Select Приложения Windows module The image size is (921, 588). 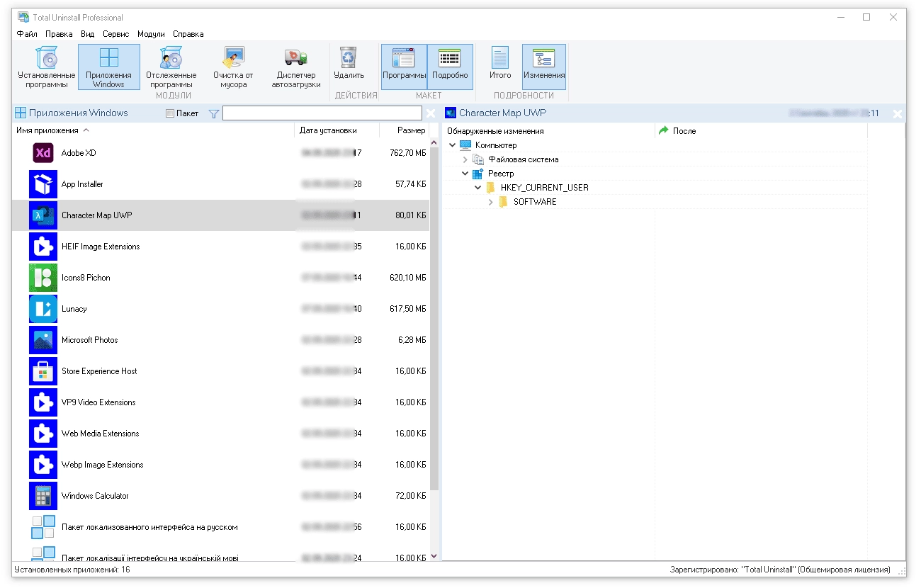(x=109, y=67)
